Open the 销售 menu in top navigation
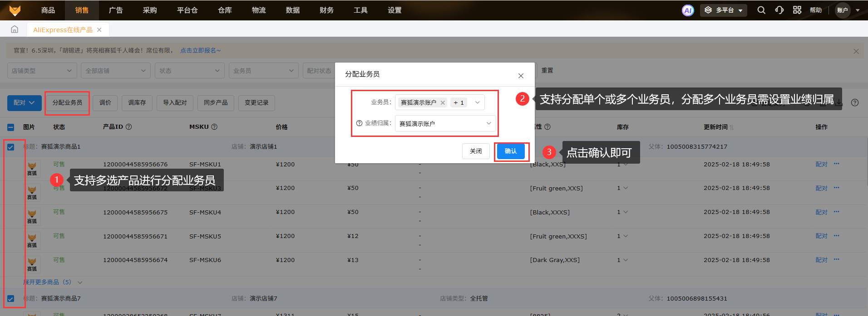This screenshot has width=868, height=316. pyautogui.click(x=82, y=10)
